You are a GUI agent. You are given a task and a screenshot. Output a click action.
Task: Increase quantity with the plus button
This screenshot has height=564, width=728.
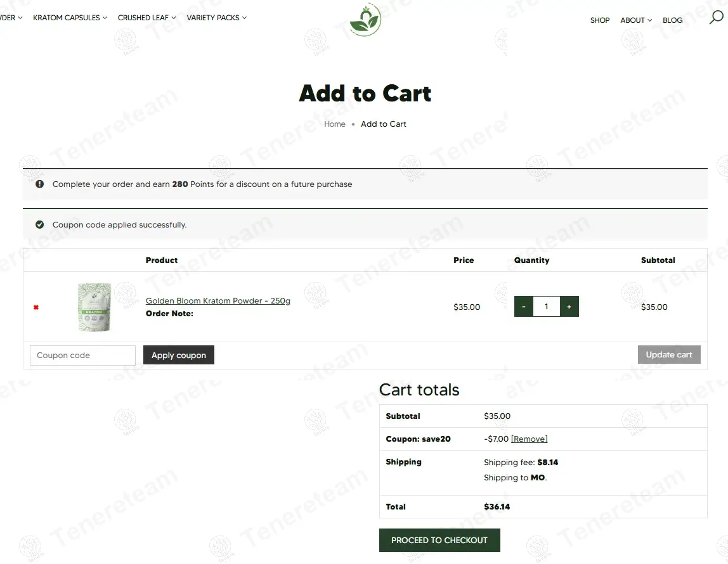point(569,307)
